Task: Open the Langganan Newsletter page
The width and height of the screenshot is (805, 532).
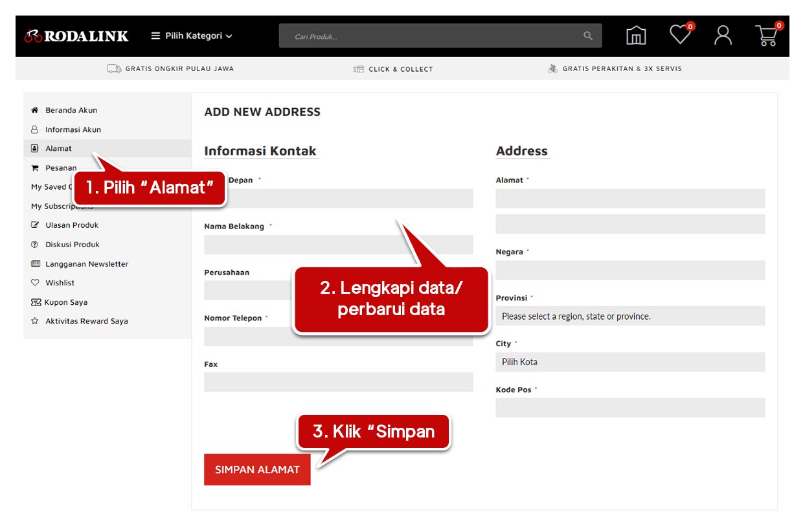Action: (88, 263)
